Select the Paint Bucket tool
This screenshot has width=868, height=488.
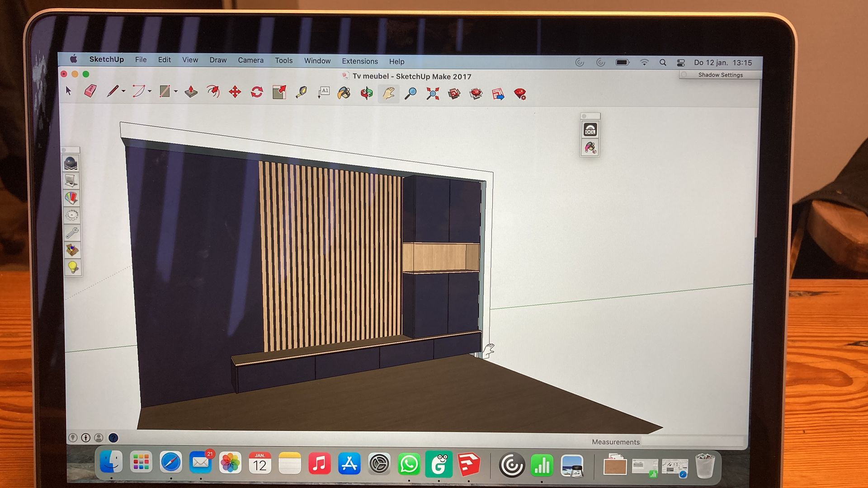click(344, 93)
